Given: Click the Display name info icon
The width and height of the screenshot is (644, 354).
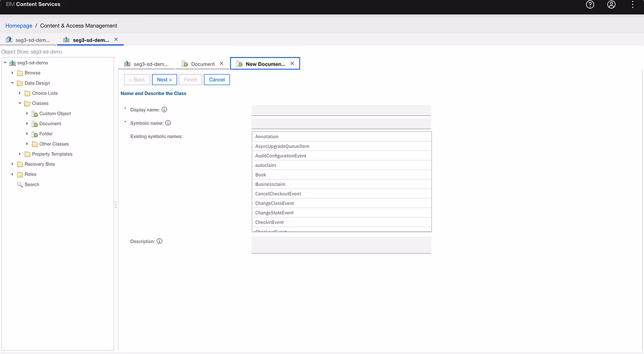Looking at the screenshot, I should (164, 110).
